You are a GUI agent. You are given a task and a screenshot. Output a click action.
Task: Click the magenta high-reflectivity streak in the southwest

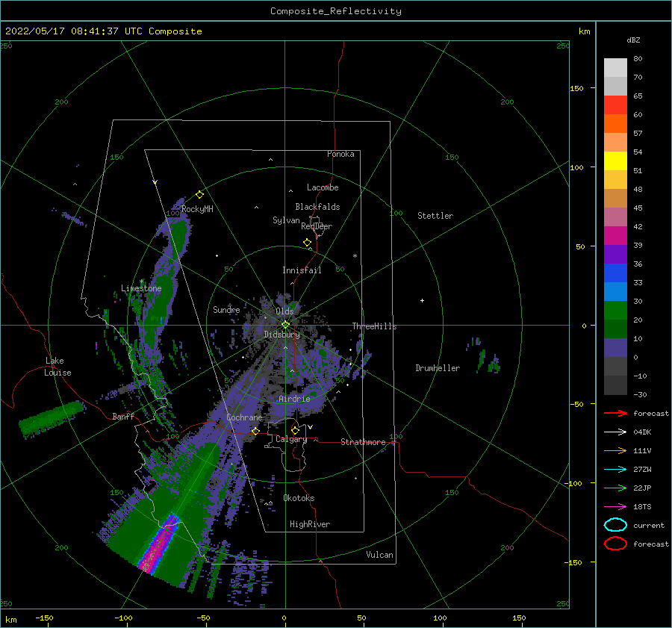tap(160, 543)
